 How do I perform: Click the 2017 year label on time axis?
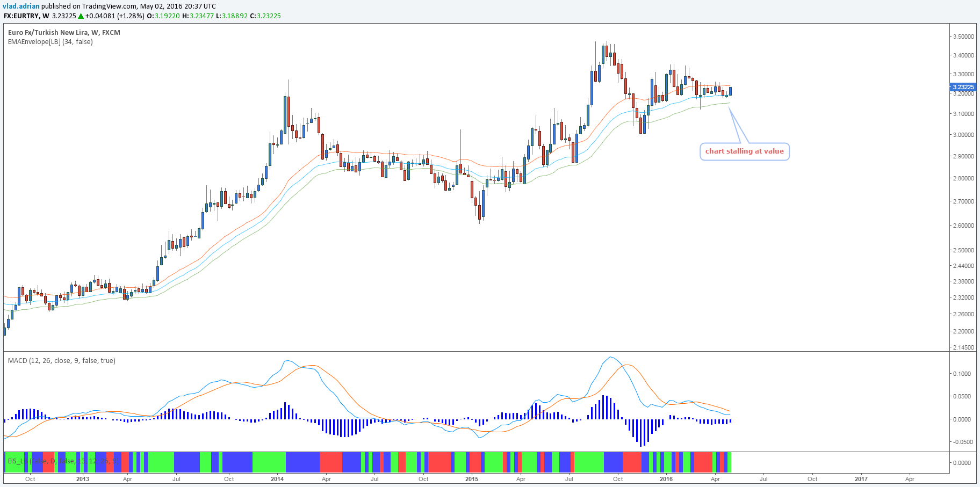coord(861,479)
